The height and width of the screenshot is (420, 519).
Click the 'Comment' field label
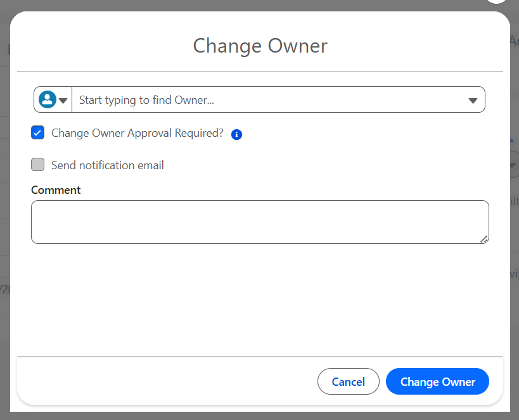(56, 190)
